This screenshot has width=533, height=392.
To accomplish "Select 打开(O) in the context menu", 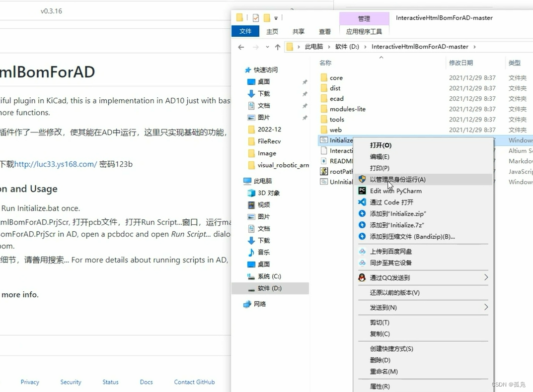I will pyautogui.click(x=423, y=145).
